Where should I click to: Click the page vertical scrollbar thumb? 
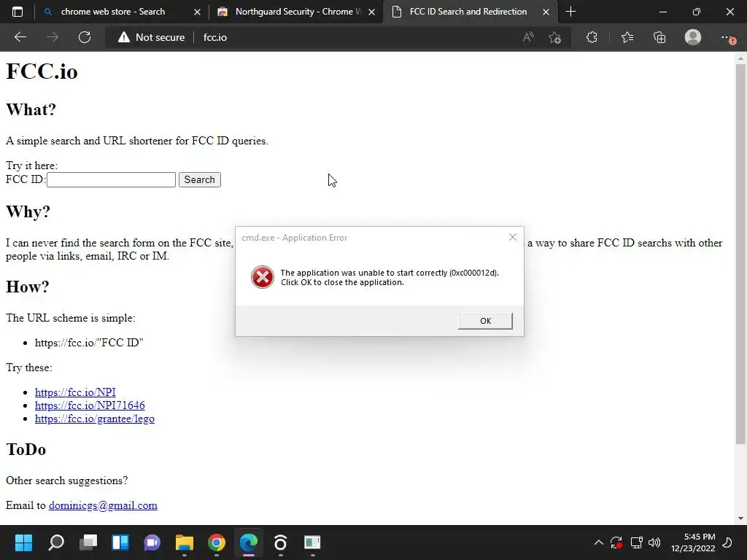(x=740, y=254)
